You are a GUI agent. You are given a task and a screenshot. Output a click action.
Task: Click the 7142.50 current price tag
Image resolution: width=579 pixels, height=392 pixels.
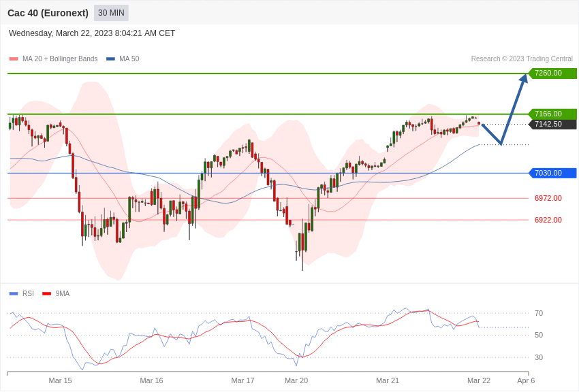[x=553, y=125]
